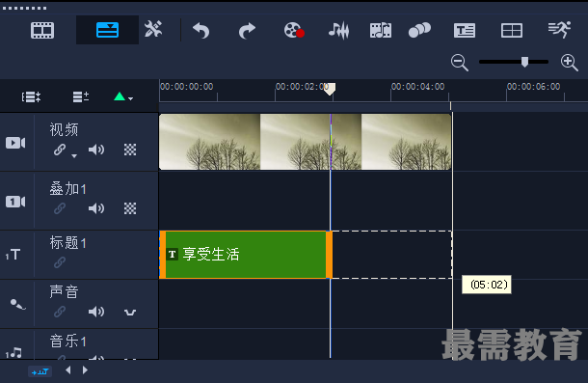Open audio fade options on 声音 track
The image size is (588, 383).
130,313
